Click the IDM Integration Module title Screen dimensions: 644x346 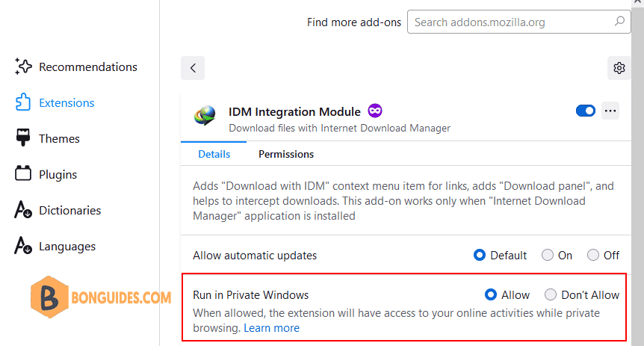point(294,112)
